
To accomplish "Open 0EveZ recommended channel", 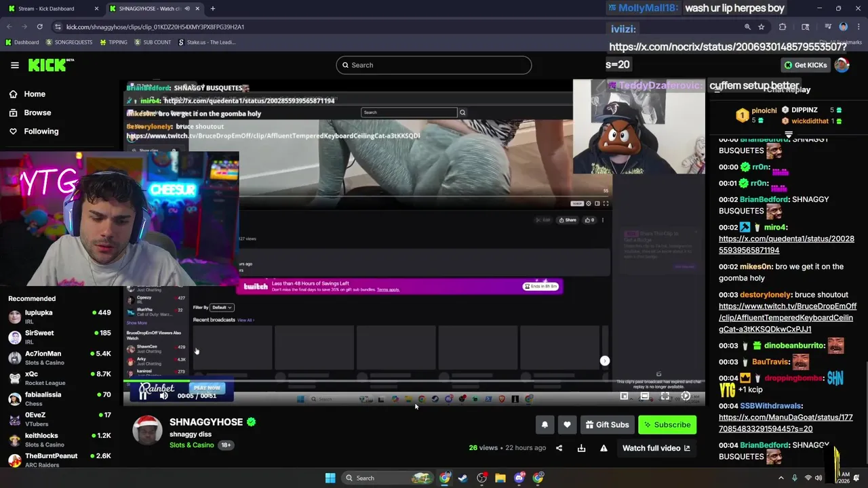I will (x=60, y=419).
